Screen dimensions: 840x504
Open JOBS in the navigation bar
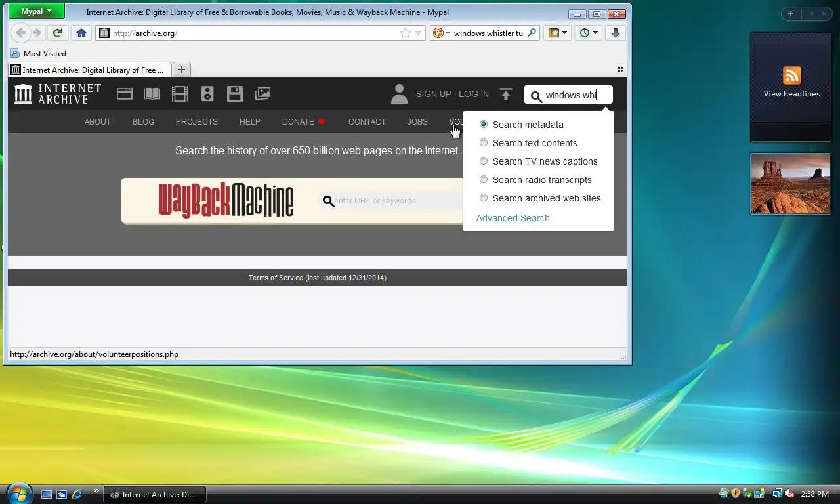pos(417,122)
